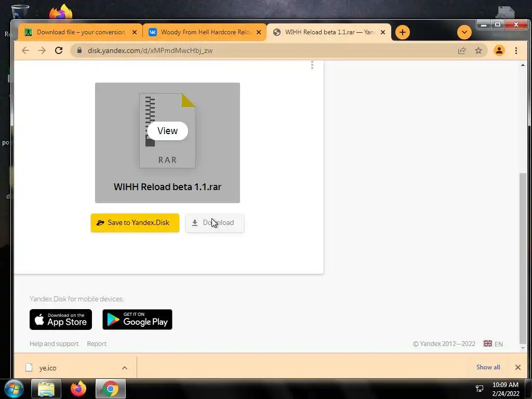Open the Windows Start menu
The height and width of the screenshot is (399, 532).
tap(14, 389)
